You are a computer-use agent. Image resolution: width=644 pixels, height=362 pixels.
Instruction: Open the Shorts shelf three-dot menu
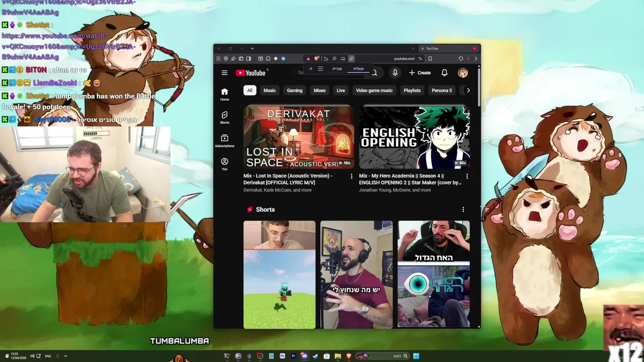click(463, 210)
